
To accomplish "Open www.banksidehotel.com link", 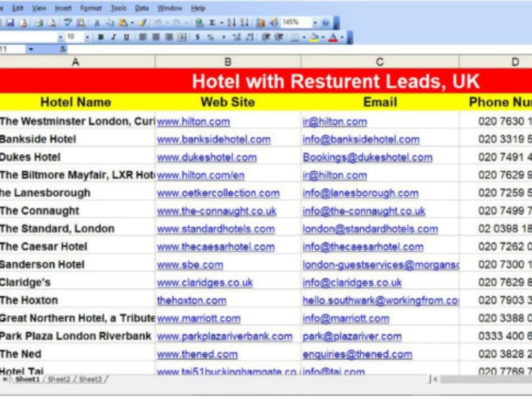I will [214, 139].
